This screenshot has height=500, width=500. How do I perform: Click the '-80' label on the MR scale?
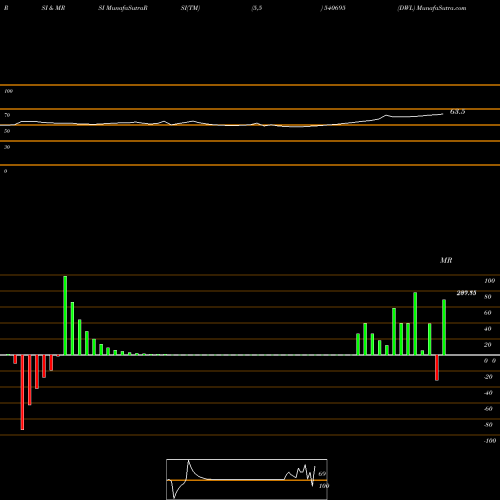[x=488, y=425]
